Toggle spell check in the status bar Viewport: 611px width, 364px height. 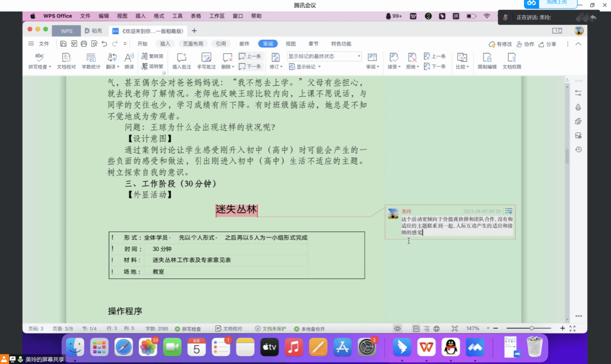tap(188, 329)
